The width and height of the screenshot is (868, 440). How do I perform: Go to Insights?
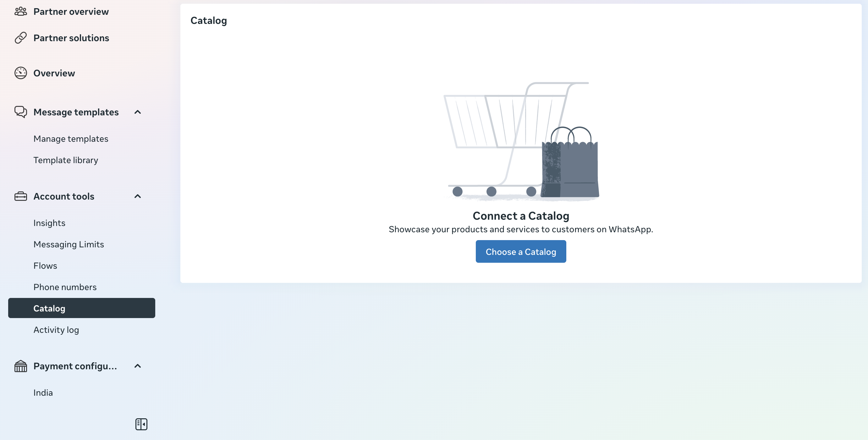coord(49,223)
